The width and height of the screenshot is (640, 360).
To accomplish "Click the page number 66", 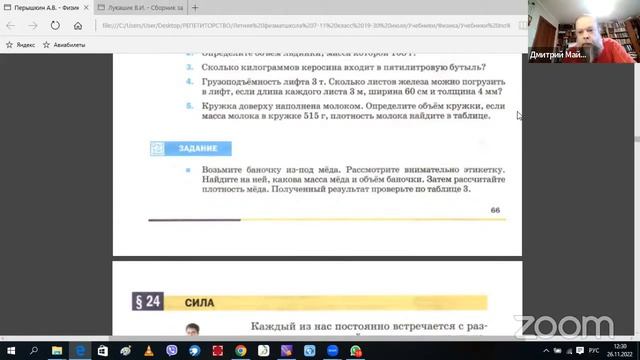I will [495, 210].
